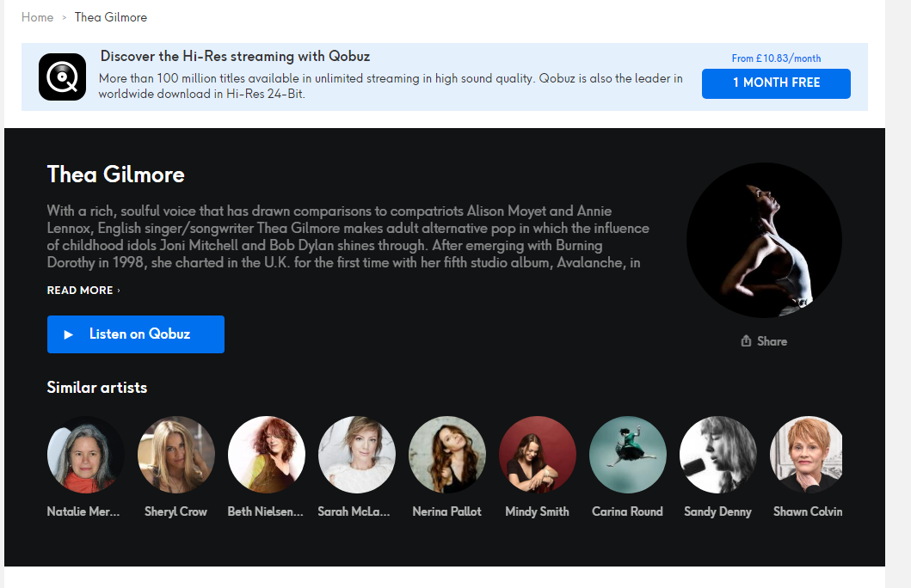Open Nerina Pallot's artist thumbnail

pyautogui.click(x=447, y=455)
